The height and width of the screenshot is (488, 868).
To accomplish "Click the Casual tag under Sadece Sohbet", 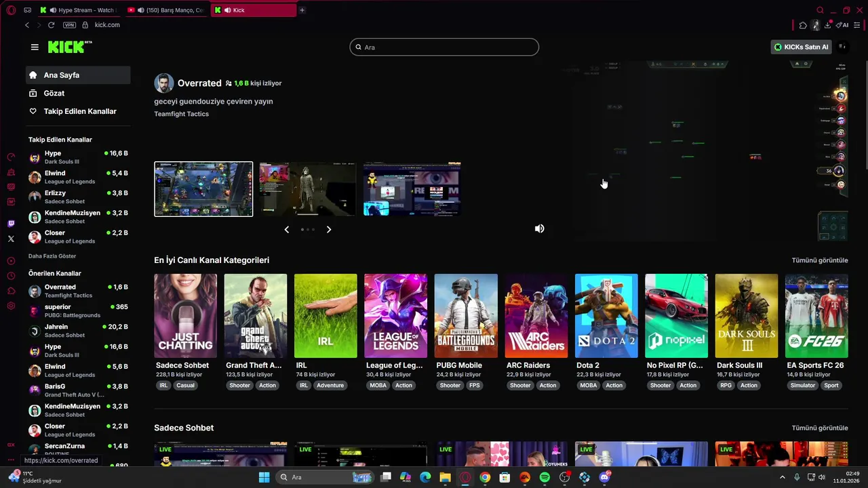I will pyautogui.click(x=185, y=385).
